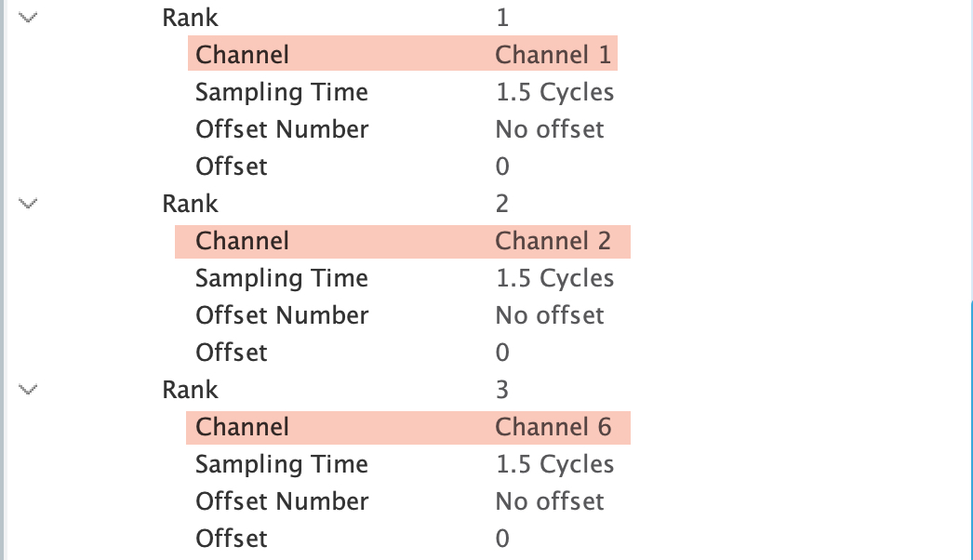The image size is (973, 560).
Task: Collapse the Rank 3 section
Action: [27, 388]
